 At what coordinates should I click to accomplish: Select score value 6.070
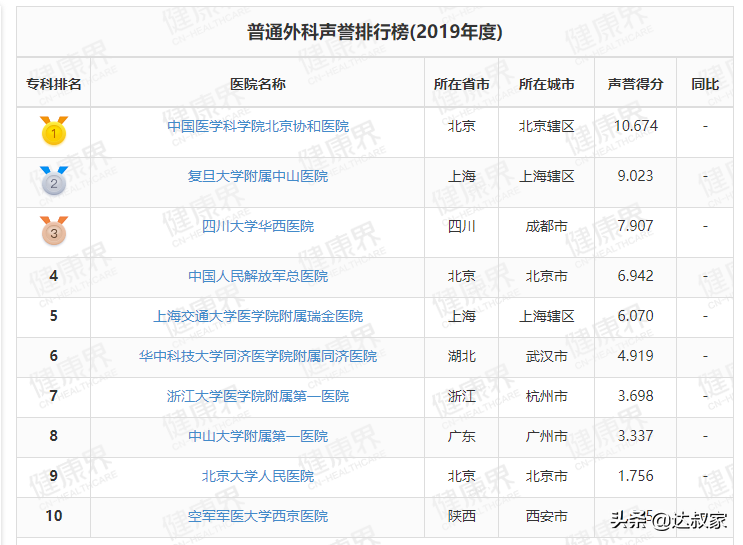coord(635,316)
